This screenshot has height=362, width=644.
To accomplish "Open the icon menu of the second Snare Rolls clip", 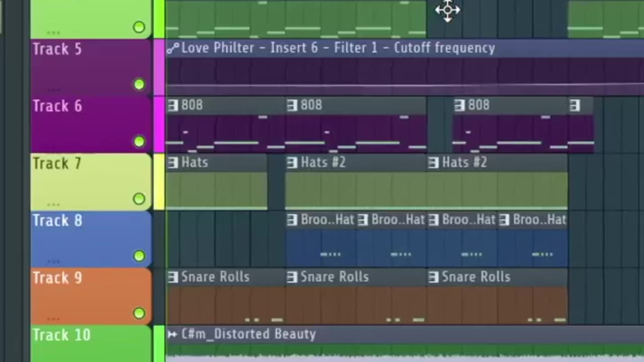I will (292, 277).
